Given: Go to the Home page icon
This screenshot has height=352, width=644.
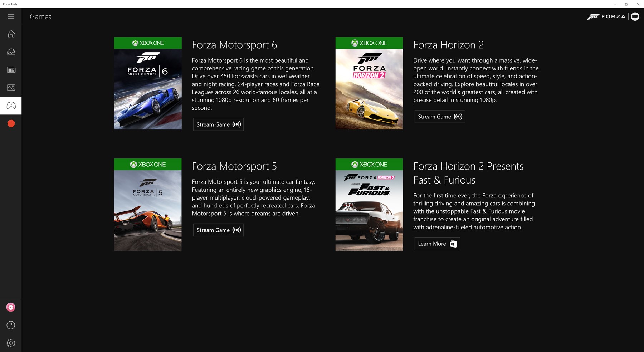Looking at the screenshot, I should (x=11, y=34).
